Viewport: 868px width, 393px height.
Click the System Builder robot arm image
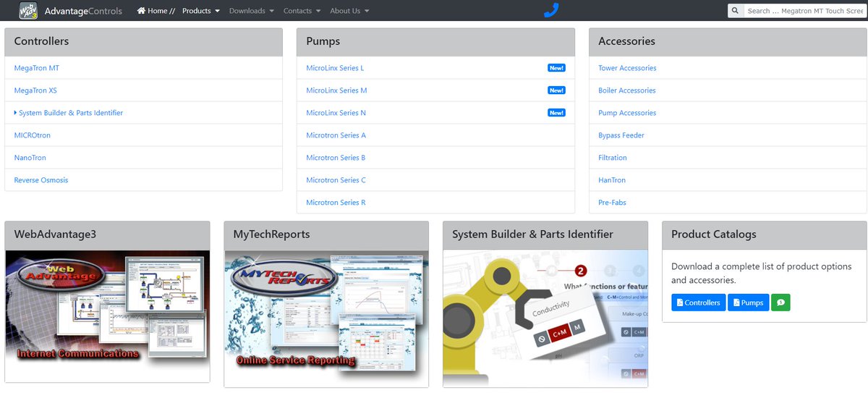(x=545, y=316)
